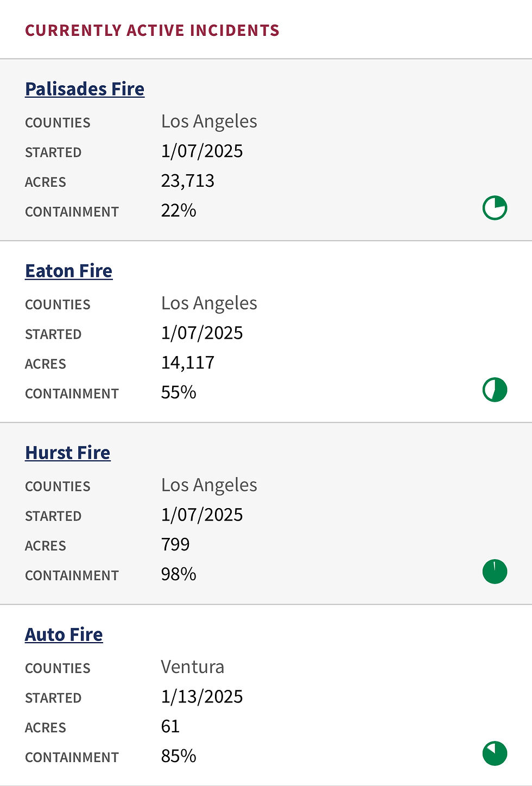Screen dimensions: 532x786
Task: Click the Palisades Fire 22% containment pie icon
Action: click(x=495, y=208)
